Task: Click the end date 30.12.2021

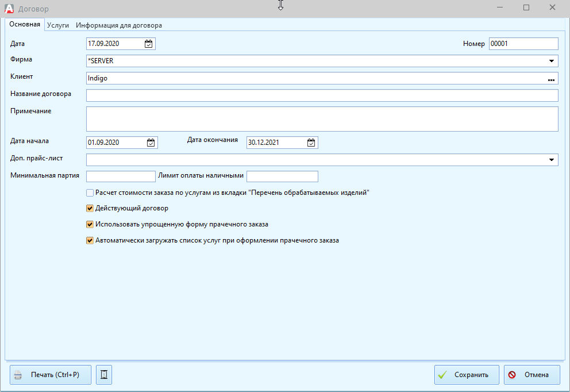Action: [x=264, y=143]
